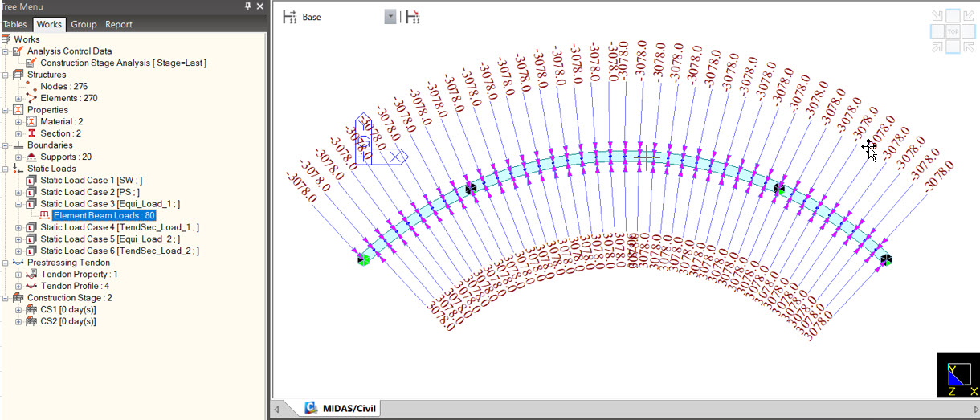Click the Analysis Control Data icon

[18, 51]
